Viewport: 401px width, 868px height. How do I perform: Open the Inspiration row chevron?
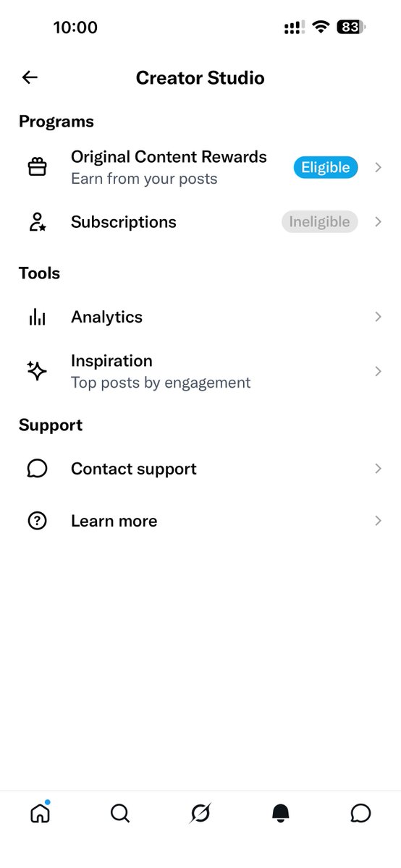tap(378, 371)
